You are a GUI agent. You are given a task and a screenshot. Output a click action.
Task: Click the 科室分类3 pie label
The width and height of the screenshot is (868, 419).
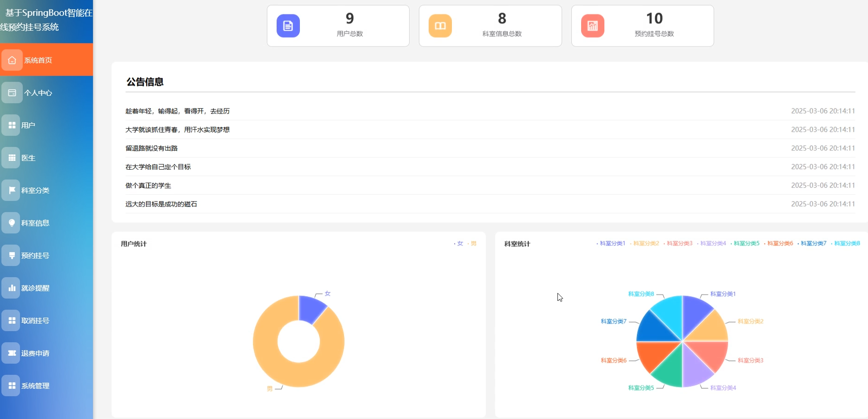point(751,360)
